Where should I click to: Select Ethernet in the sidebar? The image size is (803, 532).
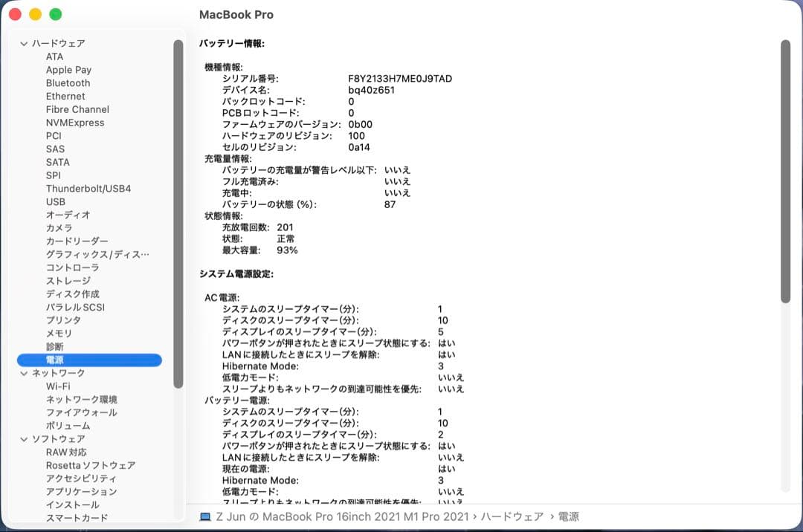[x=65, y=96]
